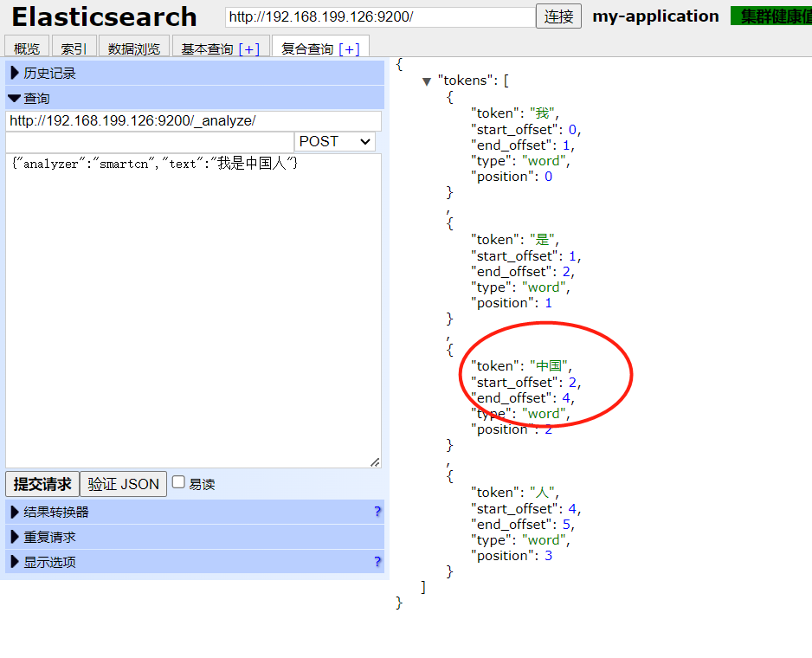This screenshot has width=812, height=658.
Task: Click the Elasticsearch header title
Action: coord(104,16)
